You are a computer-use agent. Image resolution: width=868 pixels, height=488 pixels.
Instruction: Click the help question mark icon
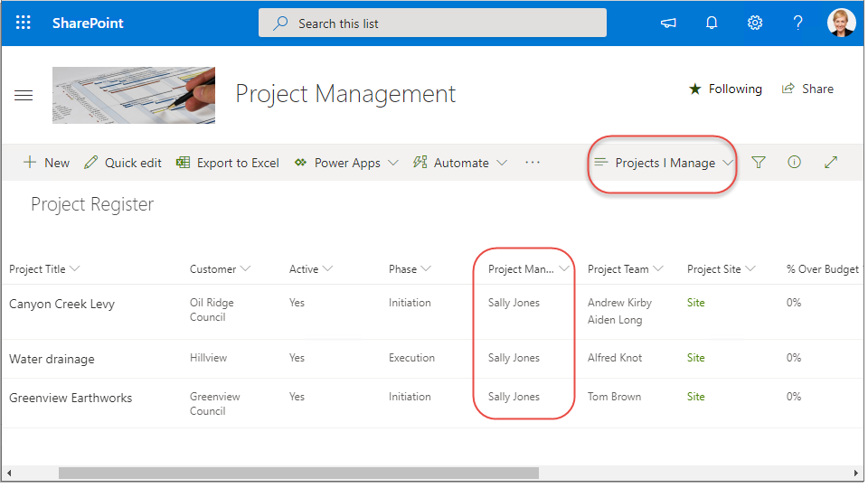[x=798, y=23]
